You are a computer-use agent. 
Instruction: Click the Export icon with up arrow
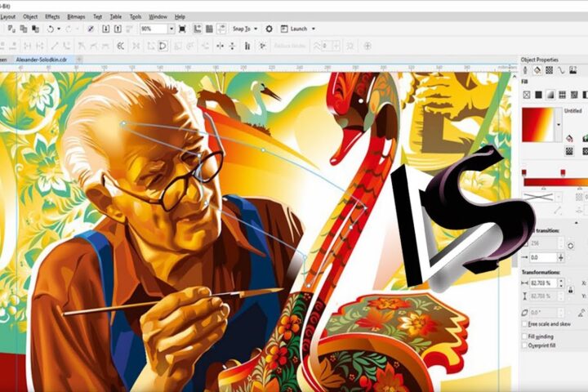point(118,29)
